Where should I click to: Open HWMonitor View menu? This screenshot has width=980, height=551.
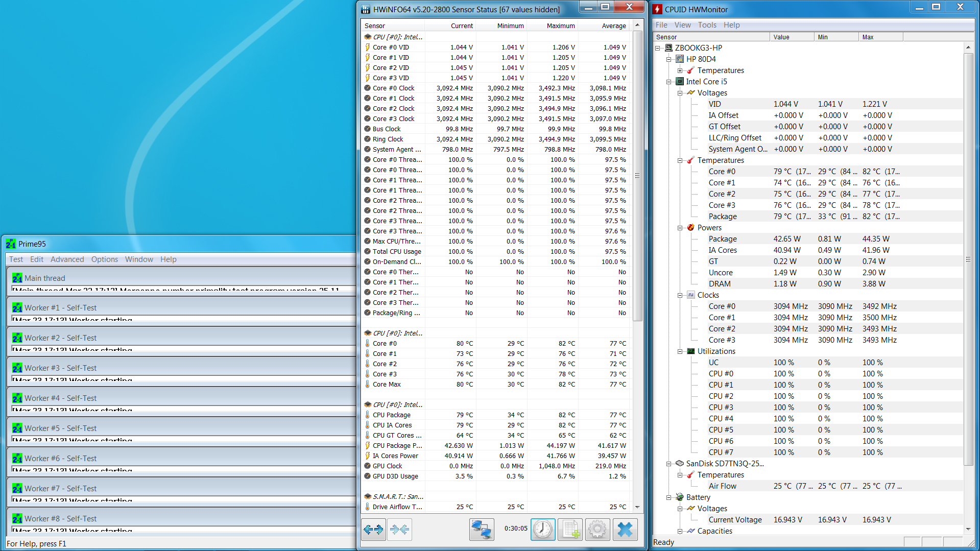(x=682, y=25)
